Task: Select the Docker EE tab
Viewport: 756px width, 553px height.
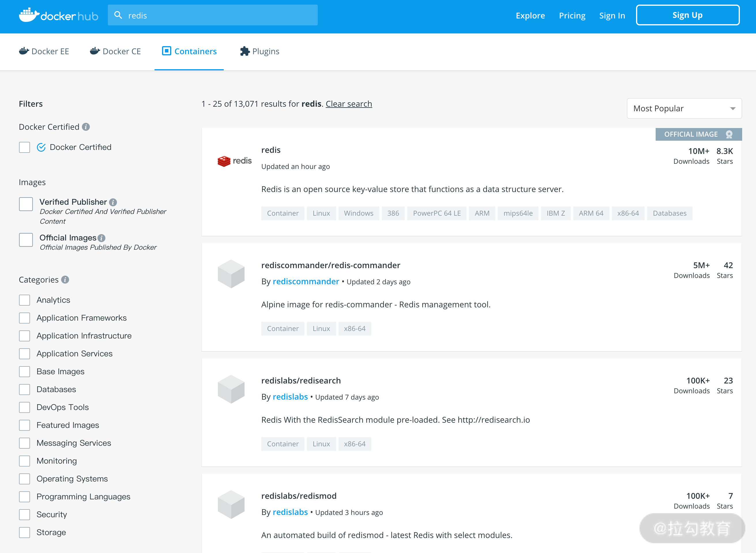Action: coord(44,51)
